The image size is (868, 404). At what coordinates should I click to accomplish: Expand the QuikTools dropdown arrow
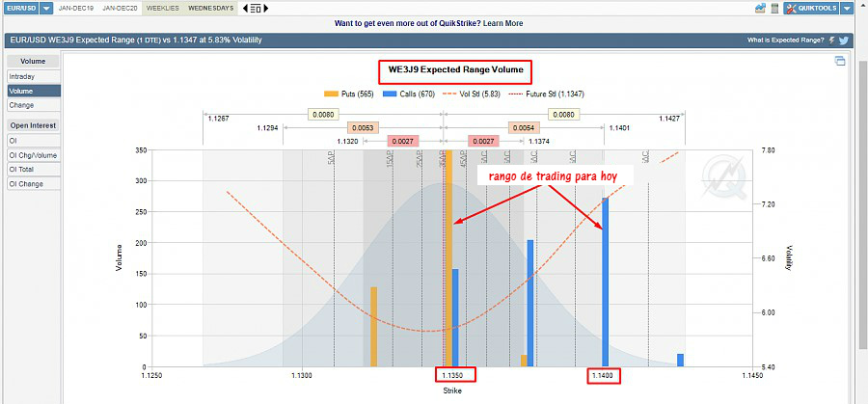coord(846,9)
